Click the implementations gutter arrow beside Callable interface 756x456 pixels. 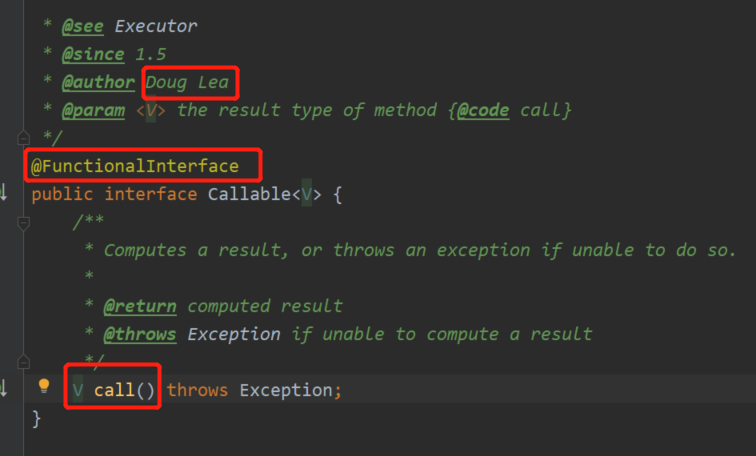click(x=3, y=192)
